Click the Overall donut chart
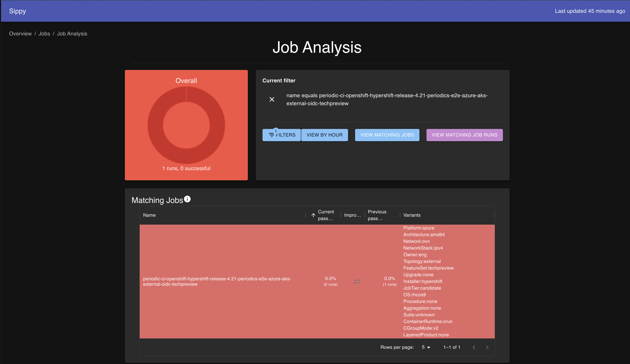Viewport: 630px width, 364px height. pos(186,125)
